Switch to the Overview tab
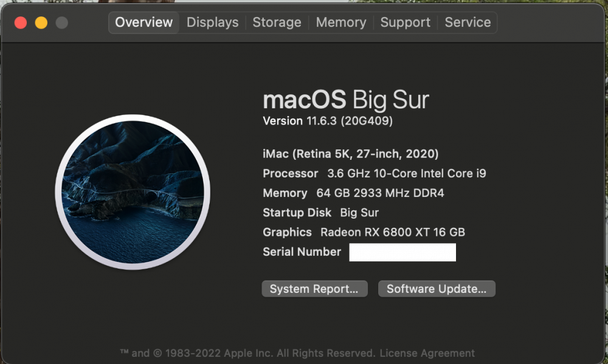 tap(144, 22)
